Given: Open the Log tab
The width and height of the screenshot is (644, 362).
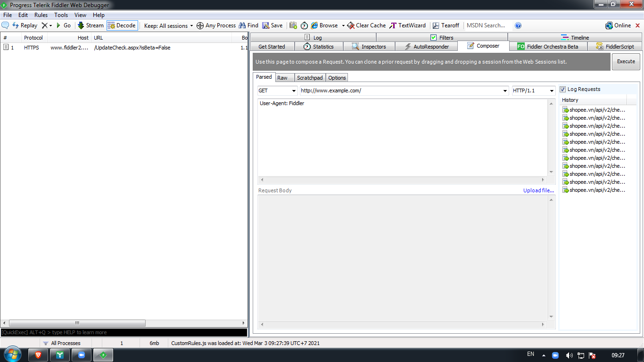Looking at the screenshot, I should pyautogui.click(x=313, y=37).
